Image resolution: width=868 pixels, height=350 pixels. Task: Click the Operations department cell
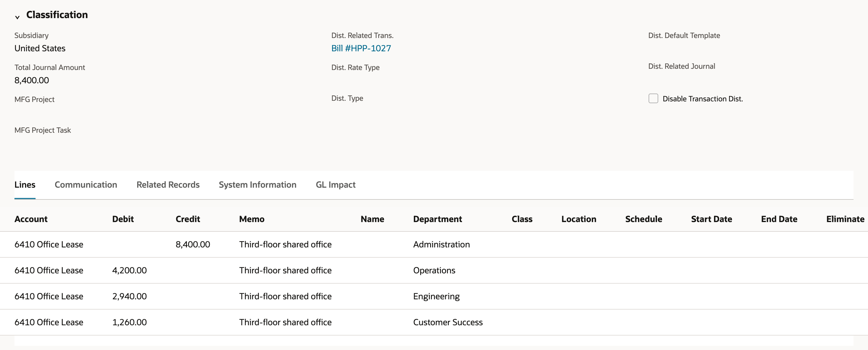click(434, 270)
